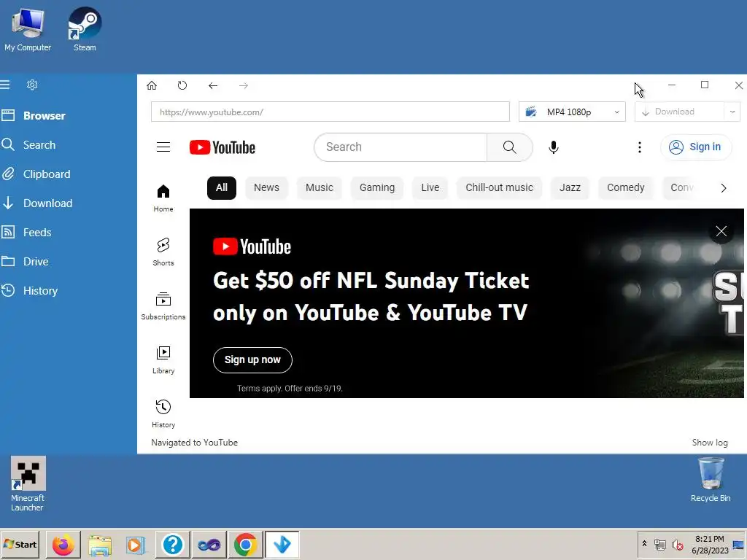The height and width of the screenshot is (560, 747).
Task: Open the media player taskbar icon
Action: click(136, 544)
